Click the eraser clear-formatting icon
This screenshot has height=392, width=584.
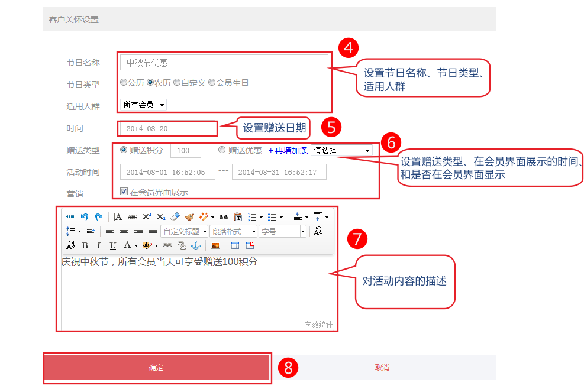click(x=175, y=217)
